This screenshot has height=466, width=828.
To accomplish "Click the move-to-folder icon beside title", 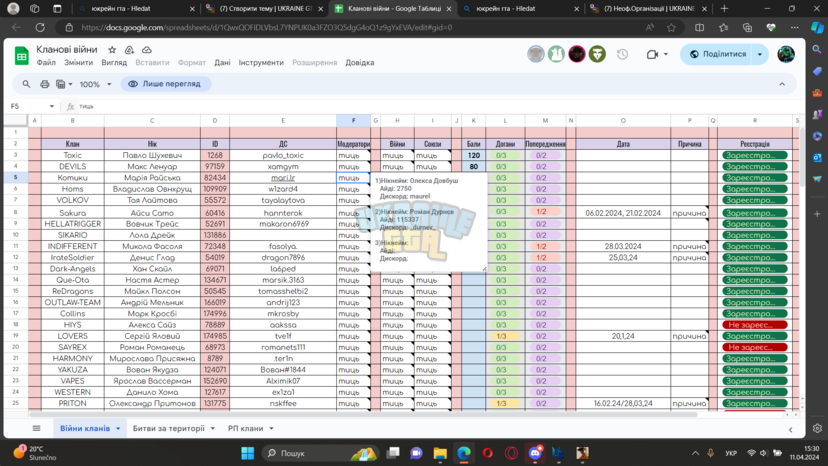I will coord(129,50).
